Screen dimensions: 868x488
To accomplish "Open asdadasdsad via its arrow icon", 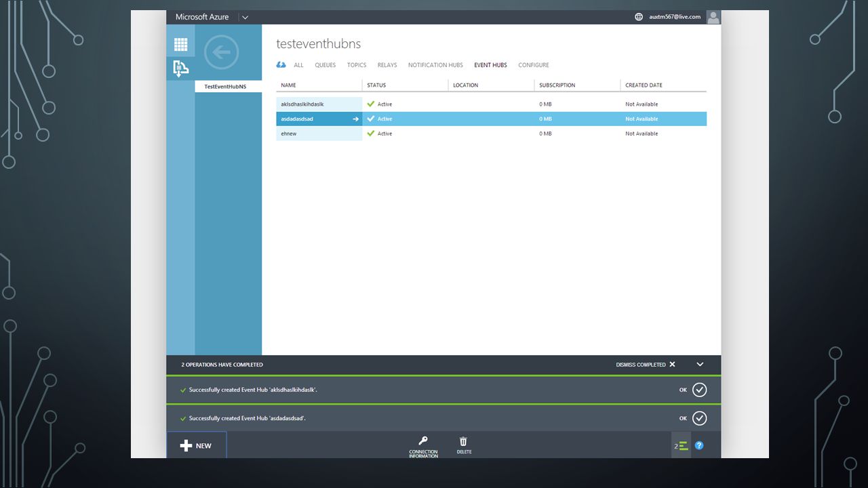I will point(355,119).
